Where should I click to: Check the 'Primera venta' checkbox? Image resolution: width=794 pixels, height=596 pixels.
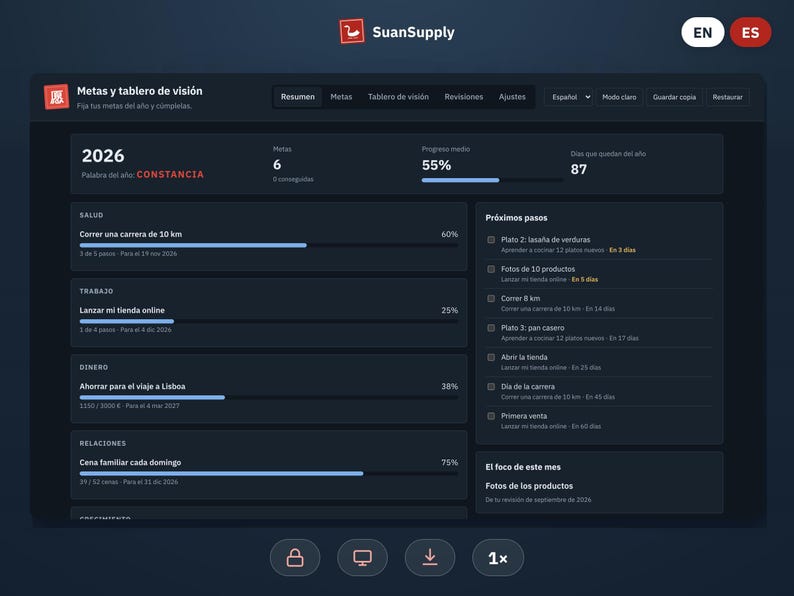tap(491, 416)
